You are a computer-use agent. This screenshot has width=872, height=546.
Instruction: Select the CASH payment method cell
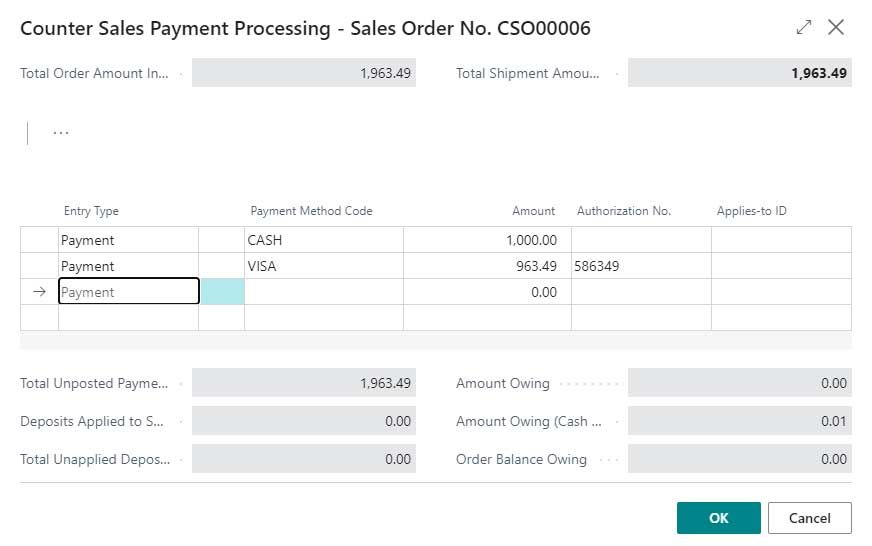323,240
